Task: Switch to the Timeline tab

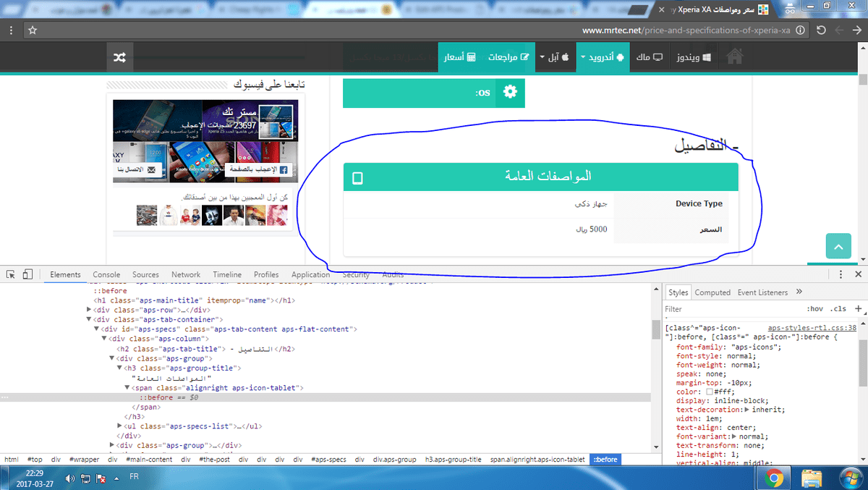Action: [227, 275]
